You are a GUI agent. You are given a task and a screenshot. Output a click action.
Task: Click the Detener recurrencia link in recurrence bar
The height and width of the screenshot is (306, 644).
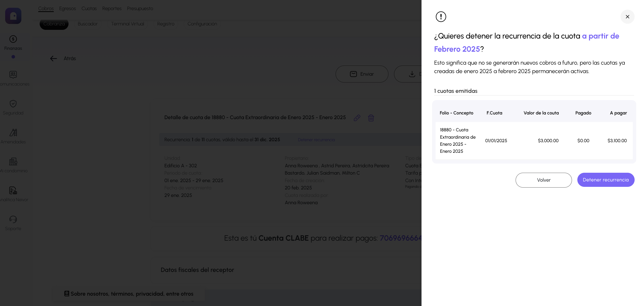coord(316,140)
